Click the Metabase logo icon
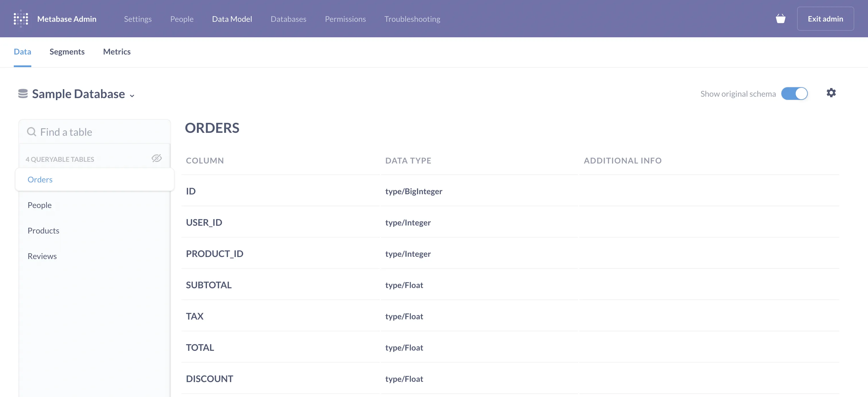 tap(21, 19)
